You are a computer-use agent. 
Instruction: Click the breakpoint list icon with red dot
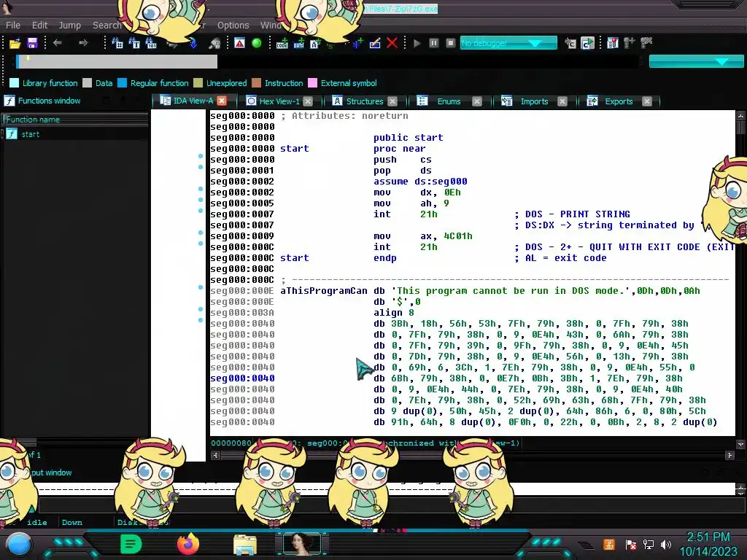(x=613, y=43)
